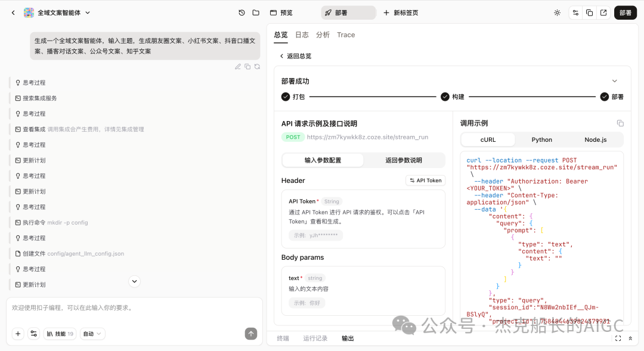Screen dimensions: 644x351
Task: Click the duplicate icon in top bar
Action: [589, 13]
